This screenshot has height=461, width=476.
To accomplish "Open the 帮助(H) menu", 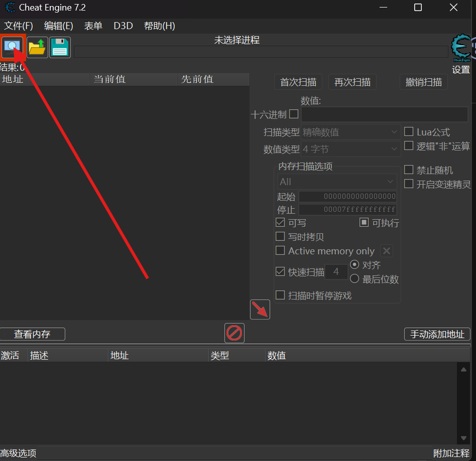I will 159,26.
